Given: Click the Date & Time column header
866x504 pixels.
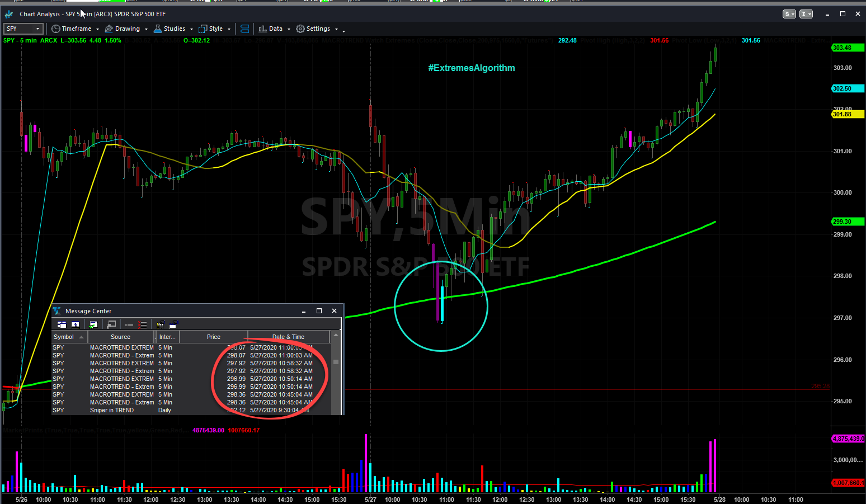Looking at the screenshot, I should tap(288, 336).
